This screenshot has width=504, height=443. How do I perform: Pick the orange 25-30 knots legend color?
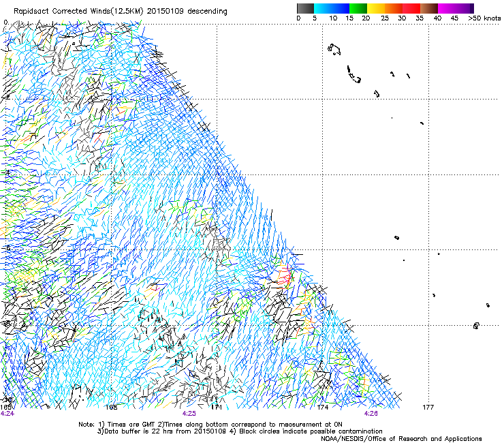pyautogui.click(x=394, y=8)
